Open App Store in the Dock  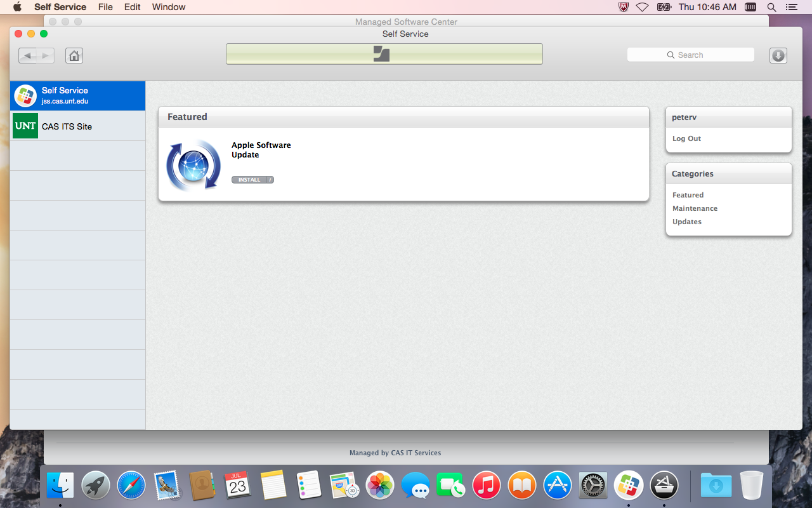558,486
